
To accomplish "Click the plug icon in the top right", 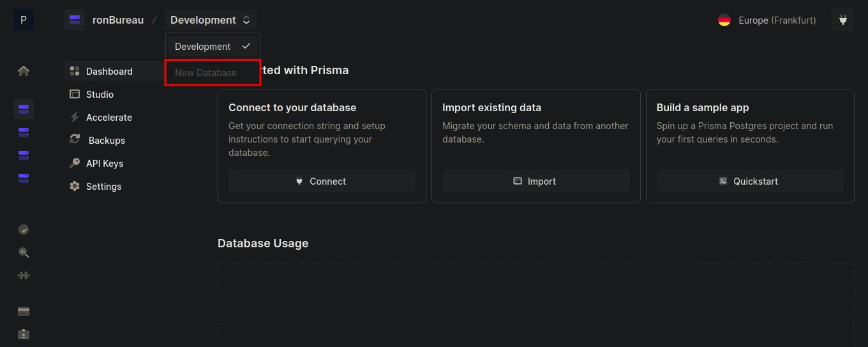I will pos(842,20).
